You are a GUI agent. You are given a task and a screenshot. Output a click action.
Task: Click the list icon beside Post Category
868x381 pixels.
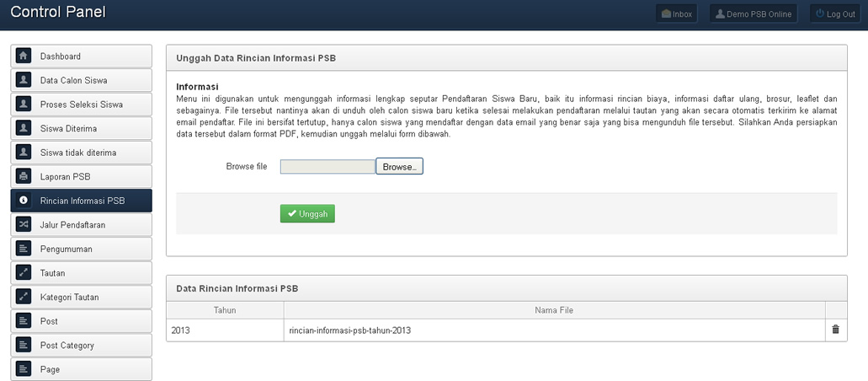pyautogui.click(x=24, y=346)
